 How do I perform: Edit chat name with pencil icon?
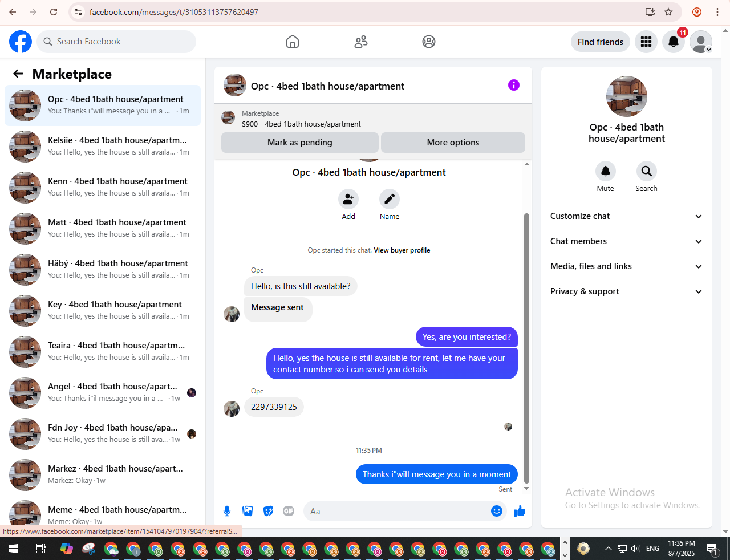click(x=390, y=199)
